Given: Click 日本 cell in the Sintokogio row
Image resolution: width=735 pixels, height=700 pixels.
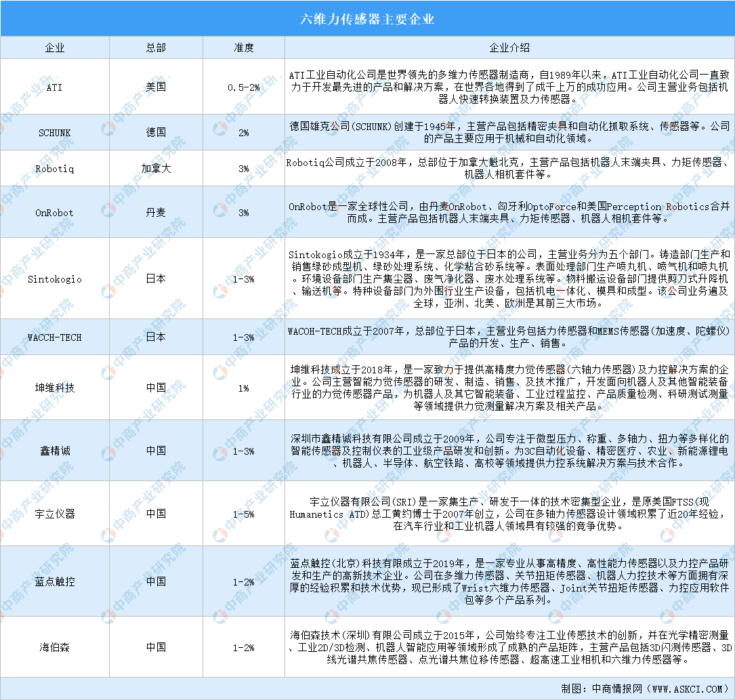Looking at the screenshot, I should pyautogui.click(x=156, y=279).
